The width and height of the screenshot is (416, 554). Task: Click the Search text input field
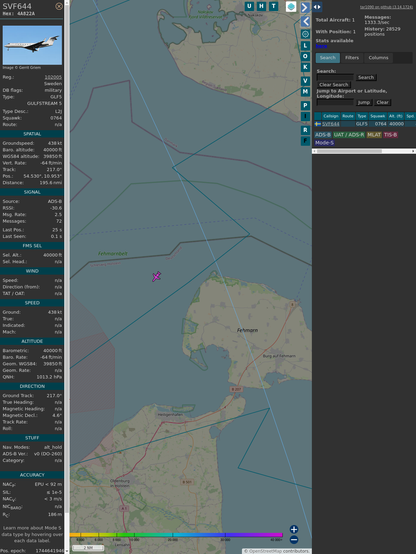pos(335,77)
